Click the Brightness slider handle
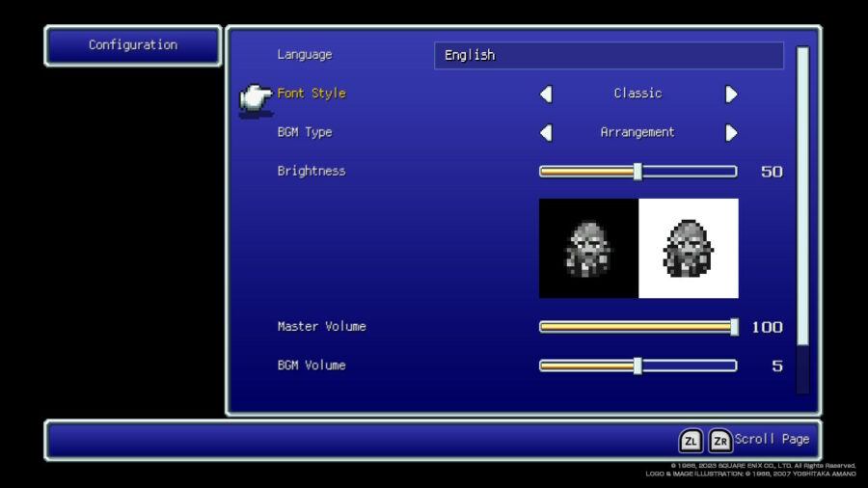The image size is (868, 488). point(637,172)
